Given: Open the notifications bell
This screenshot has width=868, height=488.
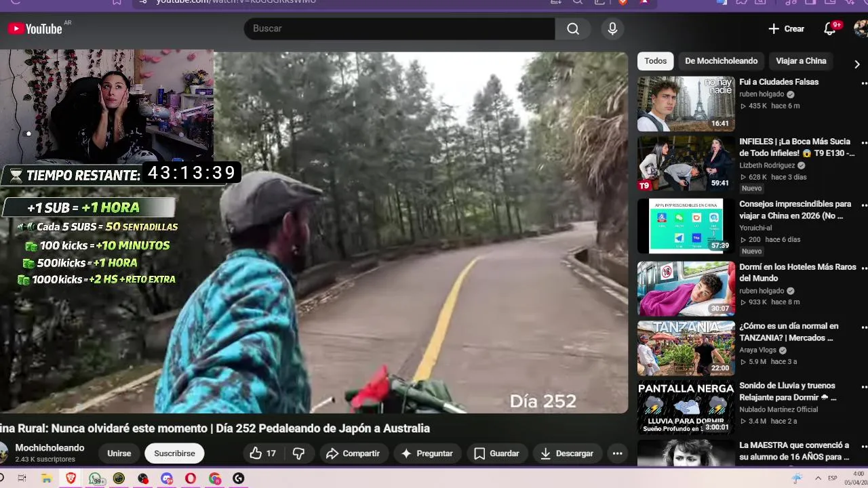Looking at the screenshot, I should [x=830, y=28].
